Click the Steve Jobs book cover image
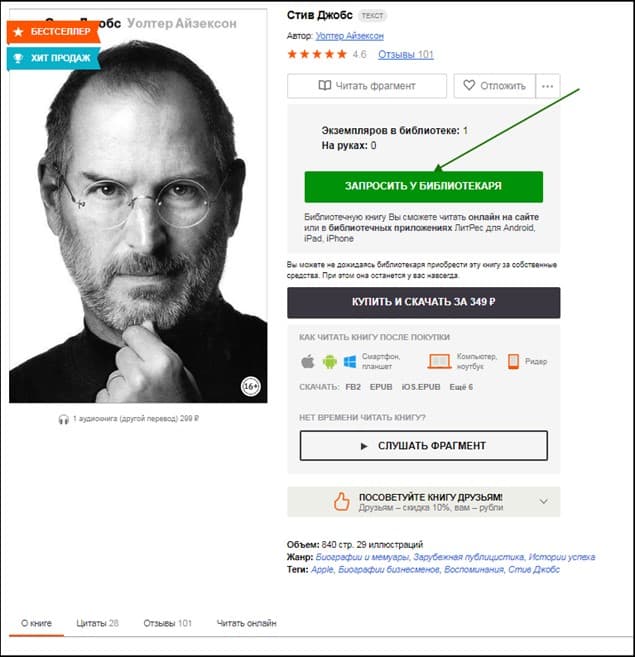 [x=138, y=205]
